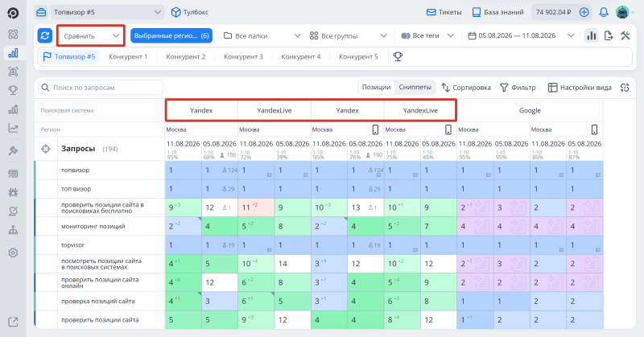Click the sidebar external link icon
The image size is (644, 337).
coord(13,322)
